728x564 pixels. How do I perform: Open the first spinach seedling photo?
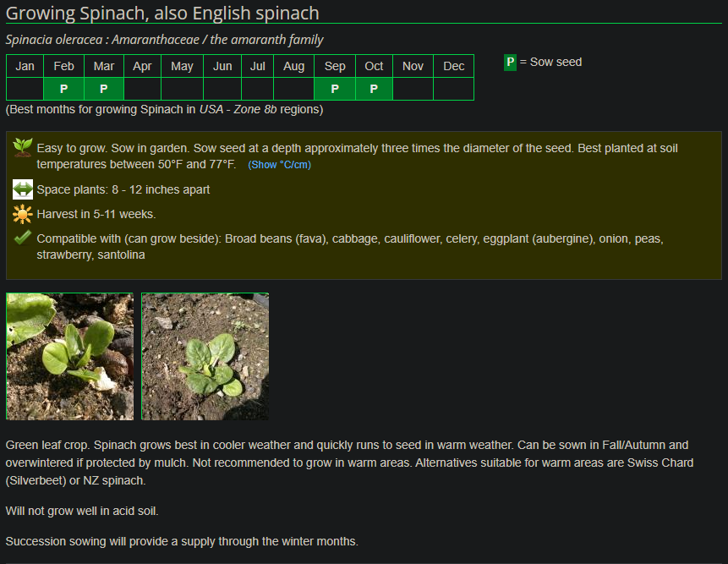[69, 356]
